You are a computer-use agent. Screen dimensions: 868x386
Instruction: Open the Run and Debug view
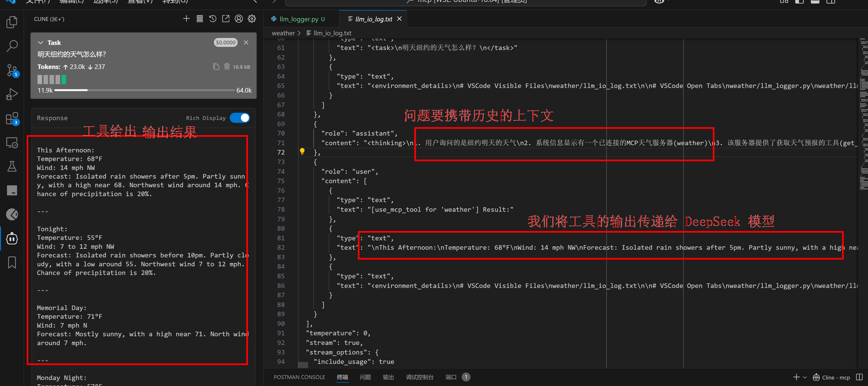[12, 94]
